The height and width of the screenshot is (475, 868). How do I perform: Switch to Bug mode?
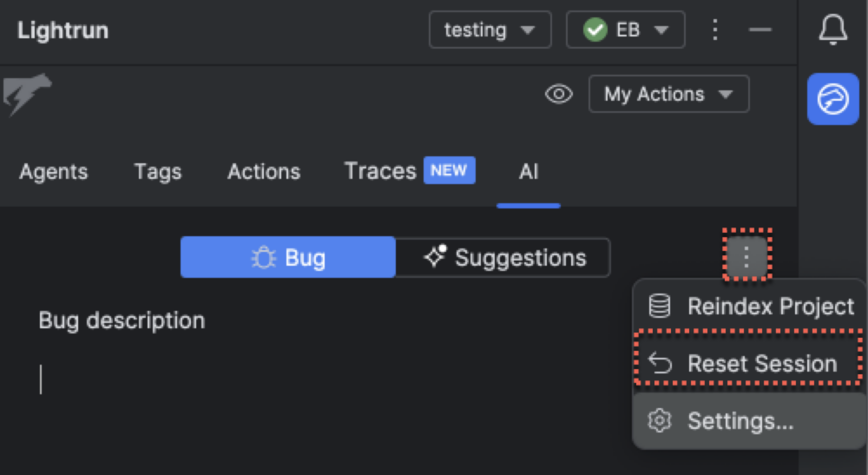click(288, 257)
